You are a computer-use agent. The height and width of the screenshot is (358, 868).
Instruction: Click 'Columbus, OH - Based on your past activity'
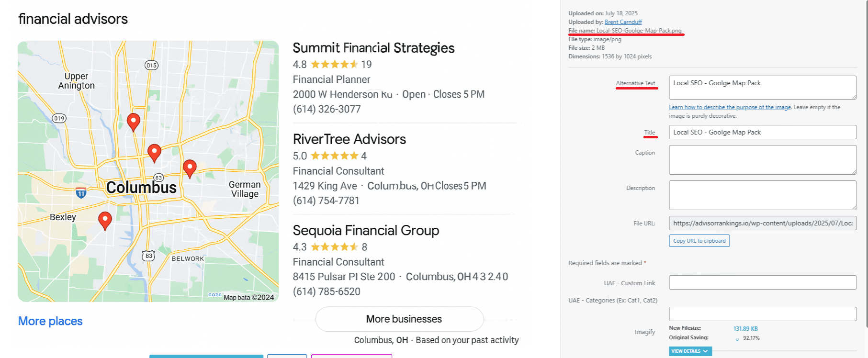click(x=436, y=340)
